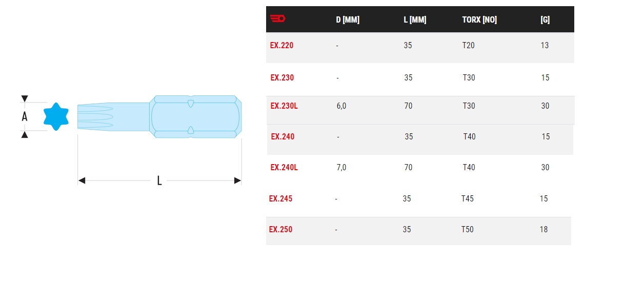Click the 7,0 diameter value cell

click(341, 167)
